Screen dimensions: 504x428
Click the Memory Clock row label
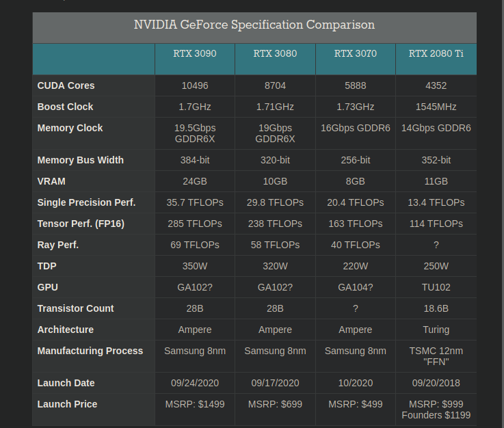tap(70, 128)
